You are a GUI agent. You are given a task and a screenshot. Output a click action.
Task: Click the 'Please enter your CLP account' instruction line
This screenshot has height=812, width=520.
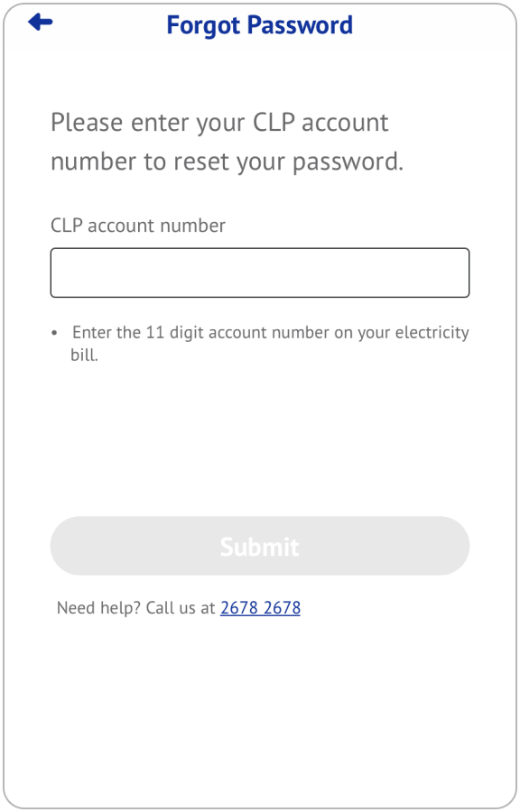tap(219, 124)
